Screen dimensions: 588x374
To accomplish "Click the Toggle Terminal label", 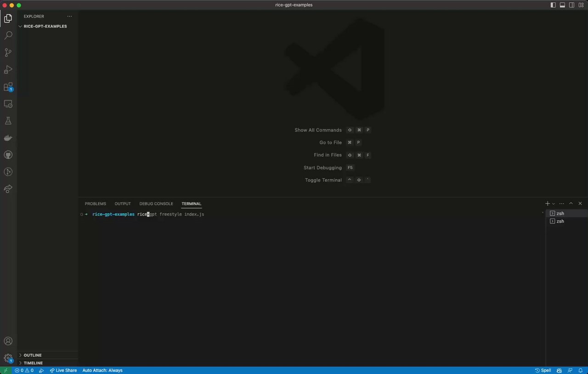I will click(323, 180).
